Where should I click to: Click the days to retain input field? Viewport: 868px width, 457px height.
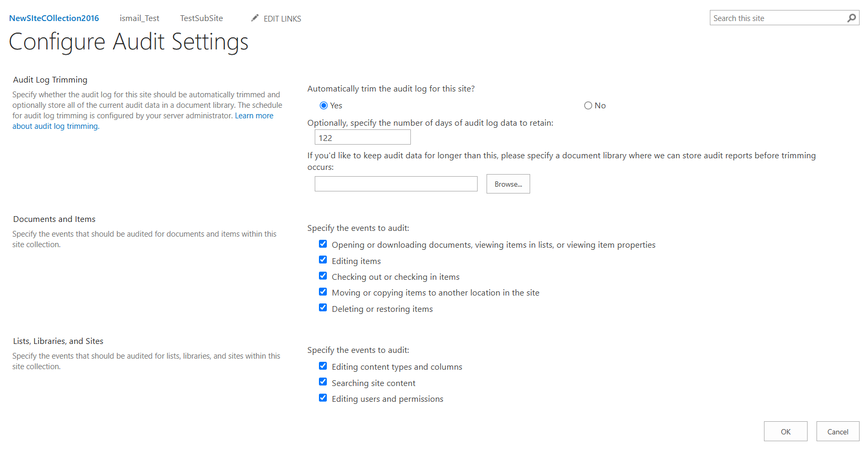362,137
